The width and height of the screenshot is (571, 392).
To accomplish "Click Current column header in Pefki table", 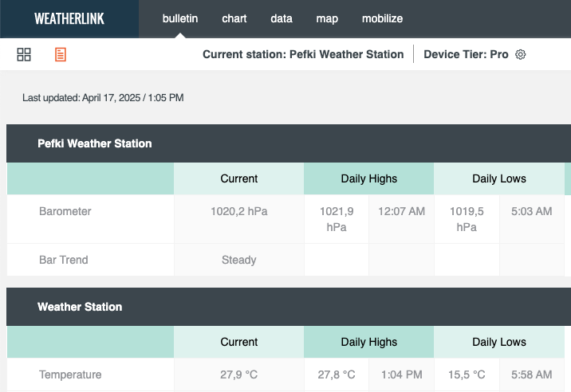I will [x=239, y=178].
